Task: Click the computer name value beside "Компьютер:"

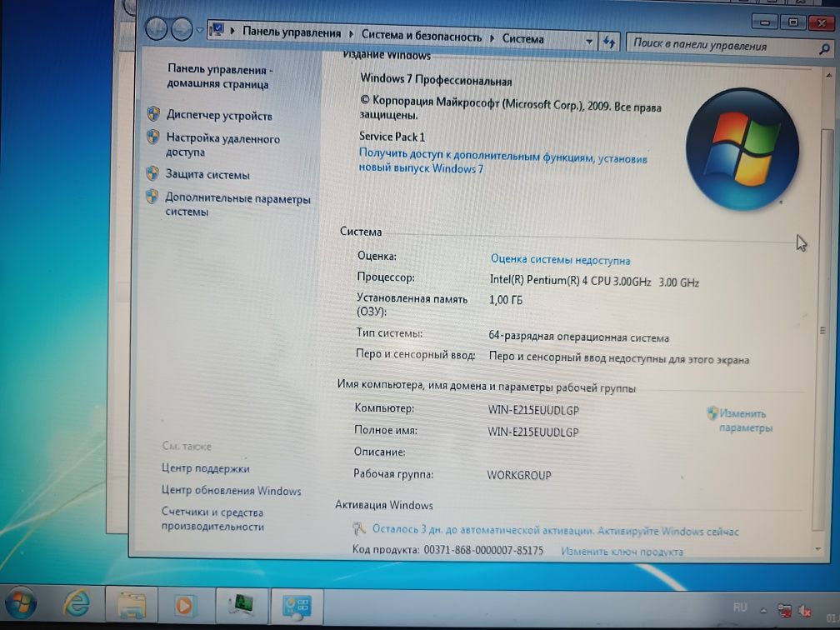Action: (x=533, y=410)
